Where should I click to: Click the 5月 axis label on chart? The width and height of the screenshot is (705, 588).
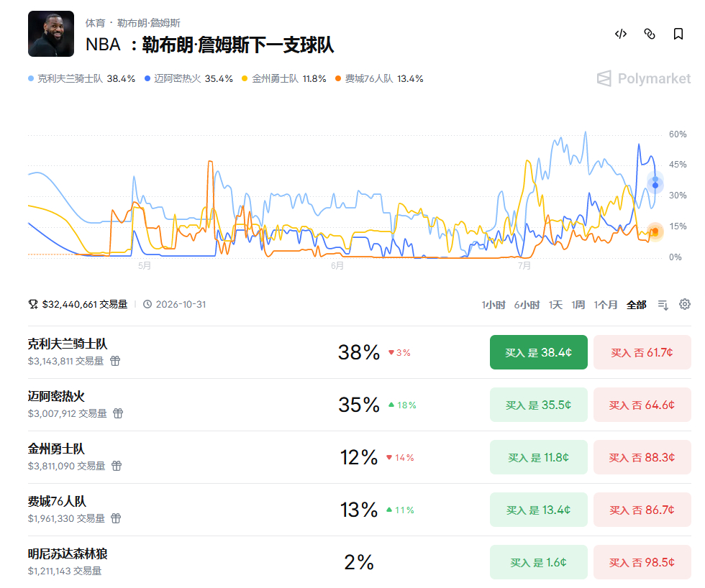145,266
